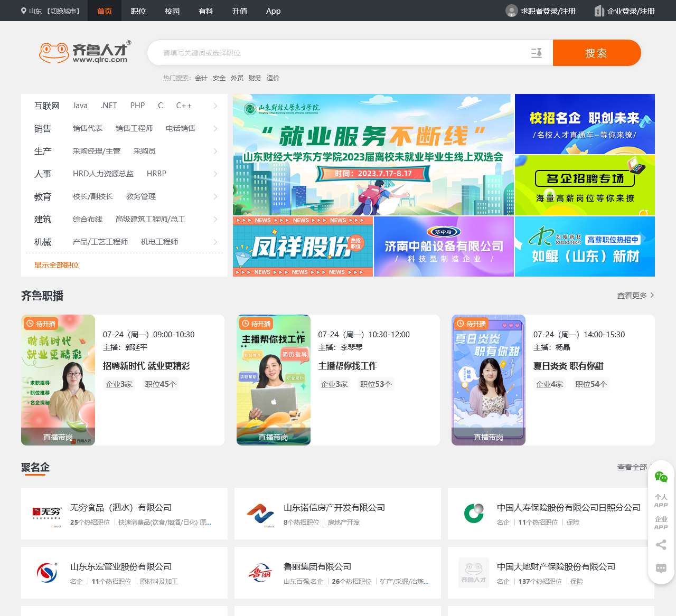Expand the 建筑 category arrow
The height and width of the screenshot is (616, 676).
[215, 219]
